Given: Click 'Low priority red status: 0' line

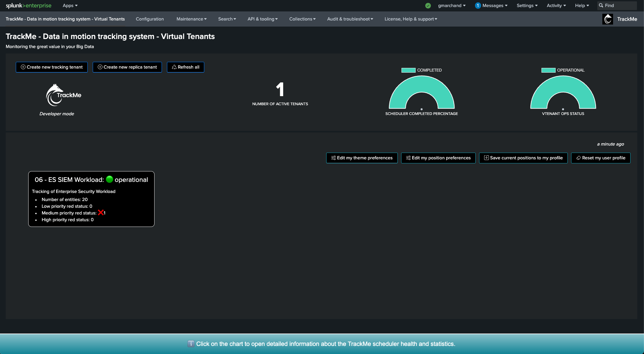Looking at the screenshot, I should (67, 206).
